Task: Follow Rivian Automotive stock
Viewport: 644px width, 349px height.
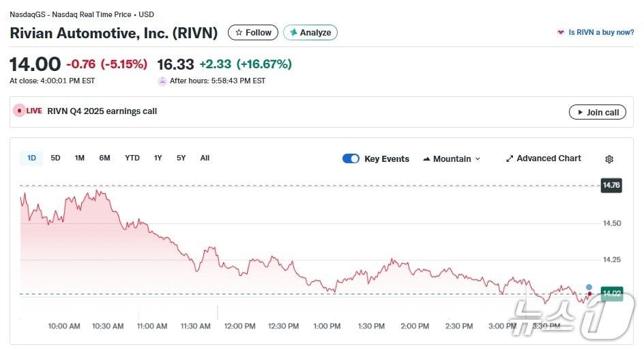Action: point(253,32)
